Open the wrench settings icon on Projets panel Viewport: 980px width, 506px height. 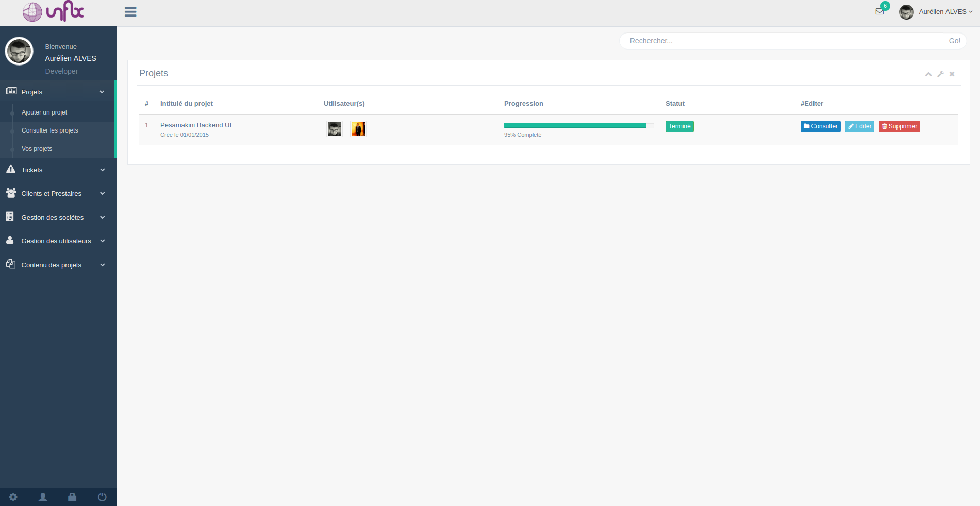[940, 74]
